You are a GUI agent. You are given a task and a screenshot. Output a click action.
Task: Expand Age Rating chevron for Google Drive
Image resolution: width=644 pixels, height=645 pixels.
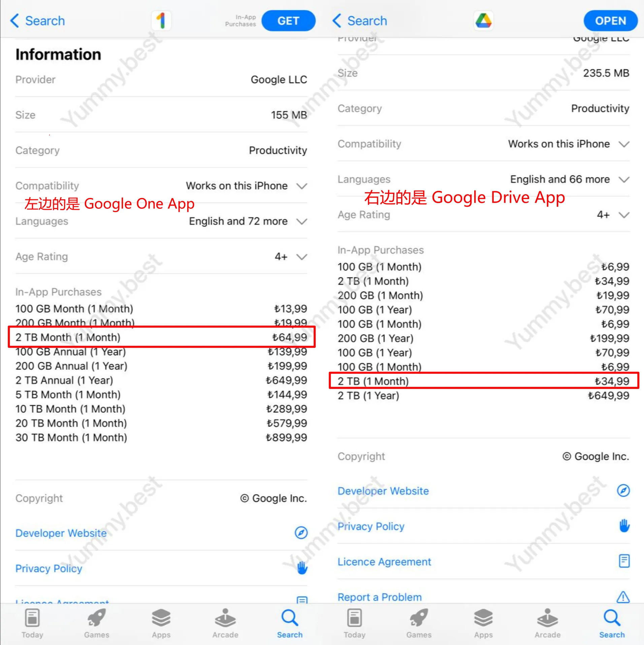[x=624, y=215]
